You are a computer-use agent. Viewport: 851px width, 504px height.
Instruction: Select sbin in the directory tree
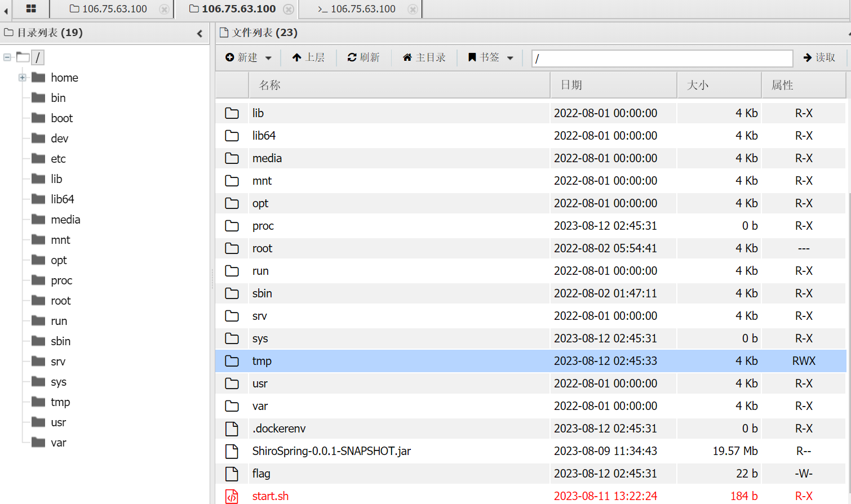pos(61,341)
